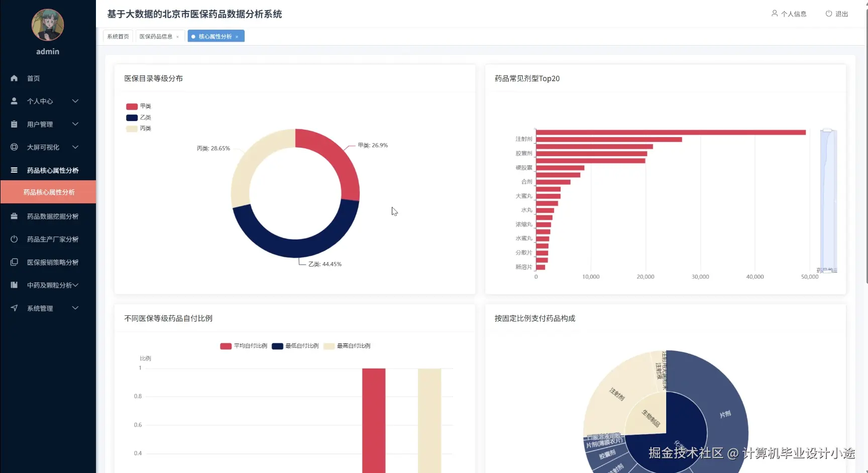868x473 pixels.
Task: Click the person icon beside 个人中心
Action: [x=14, y=101]
